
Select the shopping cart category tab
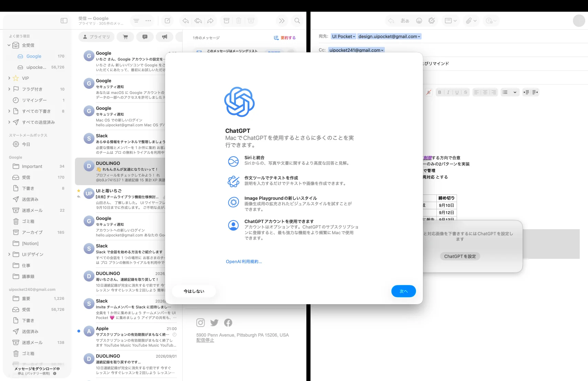pyautogui.click(x=126, y=37)
